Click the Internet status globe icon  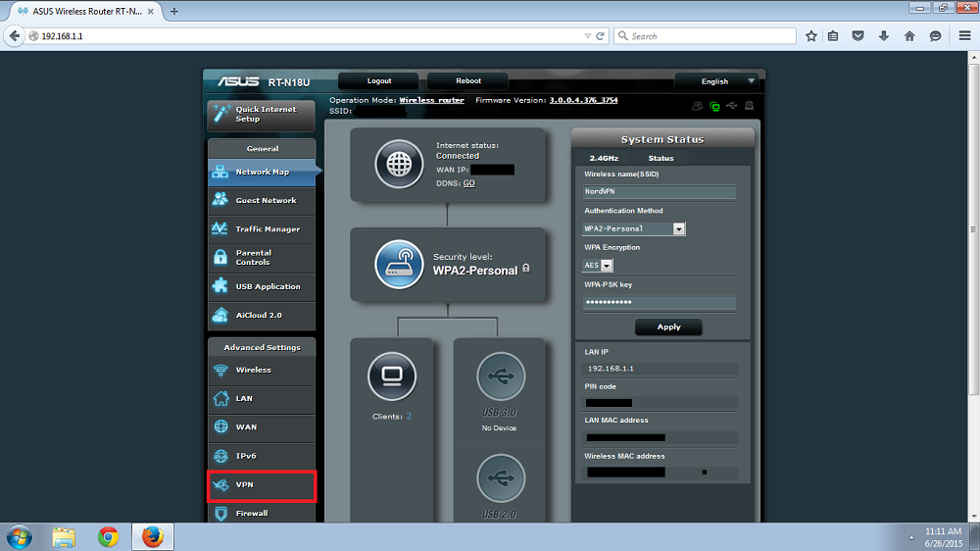pos(400,165)
